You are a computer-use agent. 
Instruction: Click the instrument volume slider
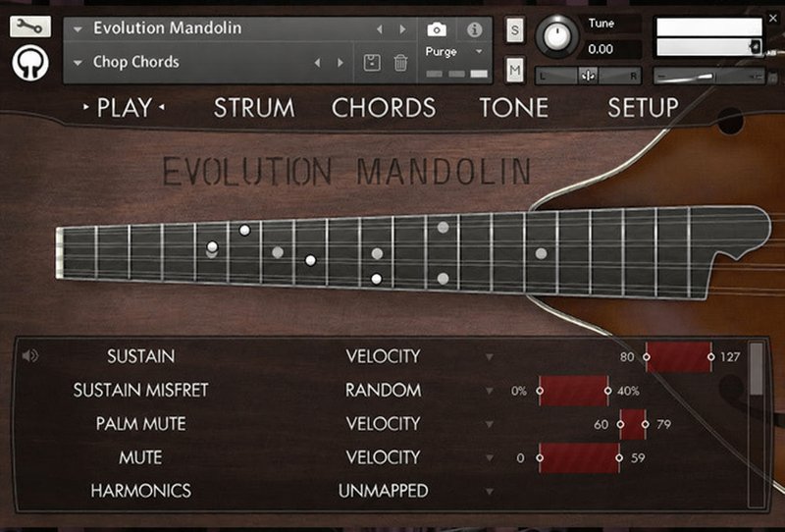click(708, 77)
